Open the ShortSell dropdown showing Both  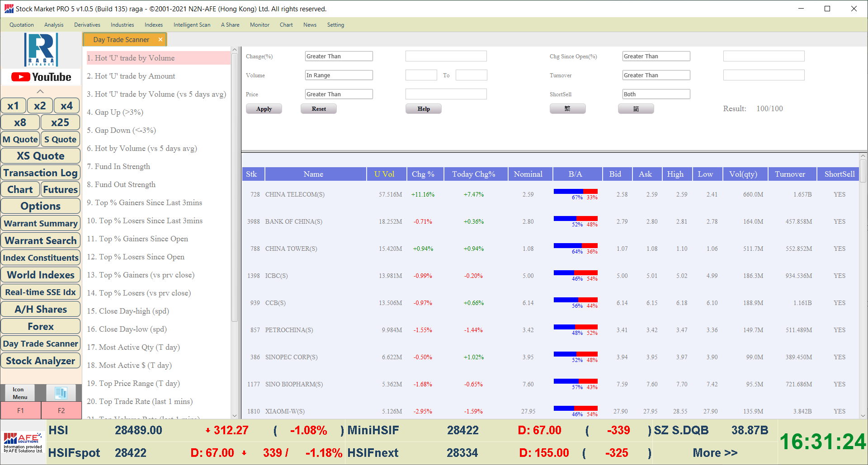[x=656, y=94]
